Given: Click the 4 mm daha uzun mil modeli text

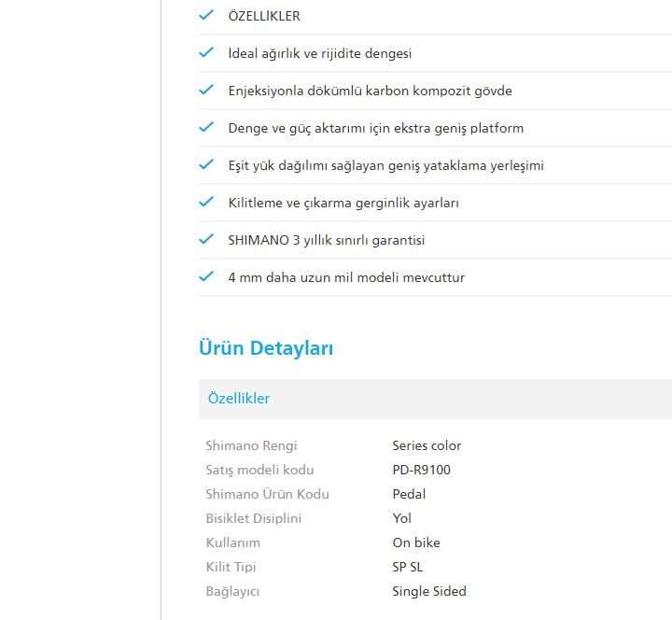Looking at the screenshot, I should tap(346, 277).
